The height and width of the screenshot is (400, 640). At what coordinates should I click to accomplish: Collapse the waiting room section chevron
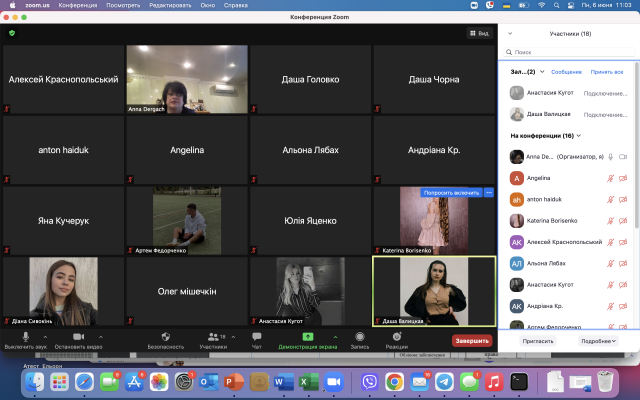click(x=542, y=71)
